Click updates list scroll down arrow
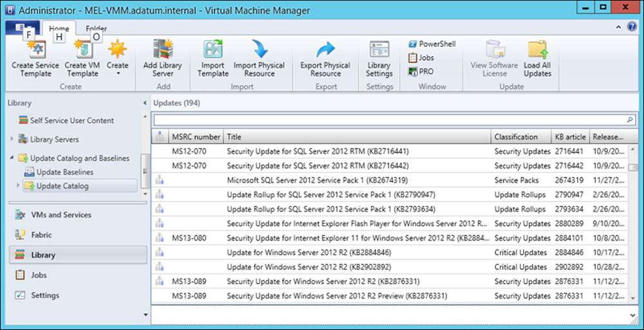Screen dimensions: 644x330 633,298
